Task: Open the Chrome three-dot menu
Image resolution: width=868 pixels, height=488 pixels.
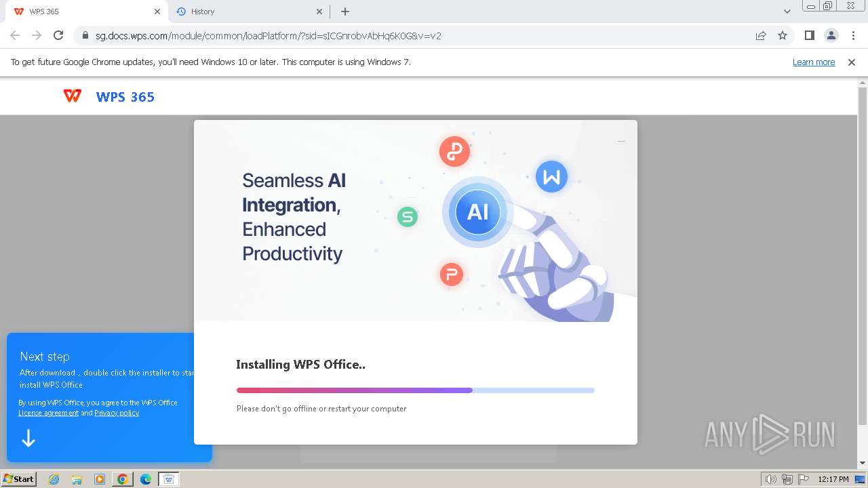Action: click(x=852, y=36)
